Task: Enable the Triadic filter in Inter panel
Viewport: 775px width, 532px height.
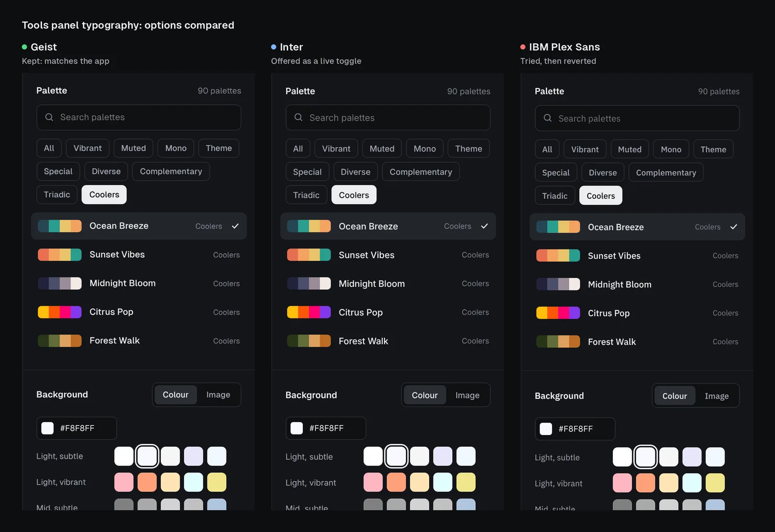Action: [x=306, y=195]
